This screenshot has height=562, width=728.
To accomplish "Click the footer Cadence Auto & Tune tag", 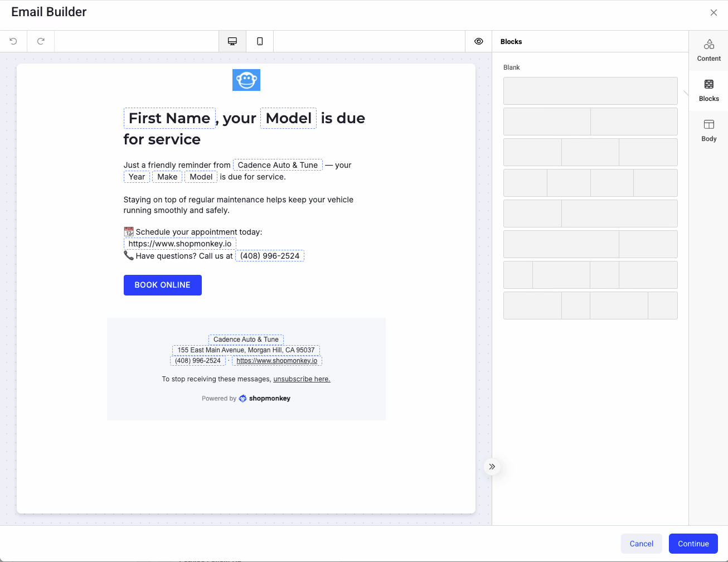I will [x=246, y=340].
